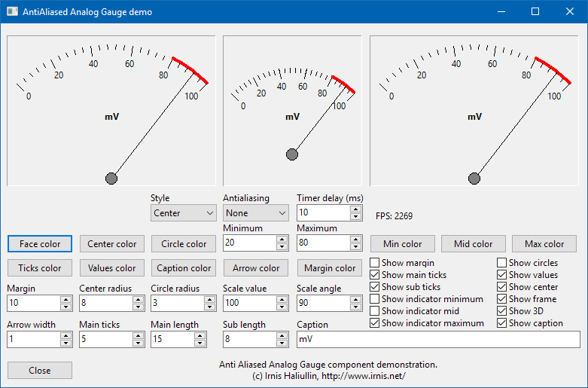
Task: Decrease the Center radius spinner
Action: (x=138, y=307)
